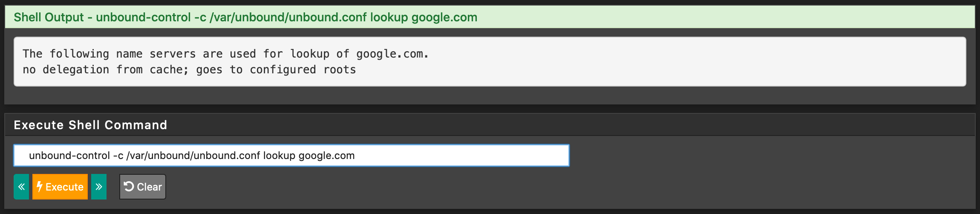980x214 pixels.
Task: Click the "Shell Output" title in green header
Action: 49,17
